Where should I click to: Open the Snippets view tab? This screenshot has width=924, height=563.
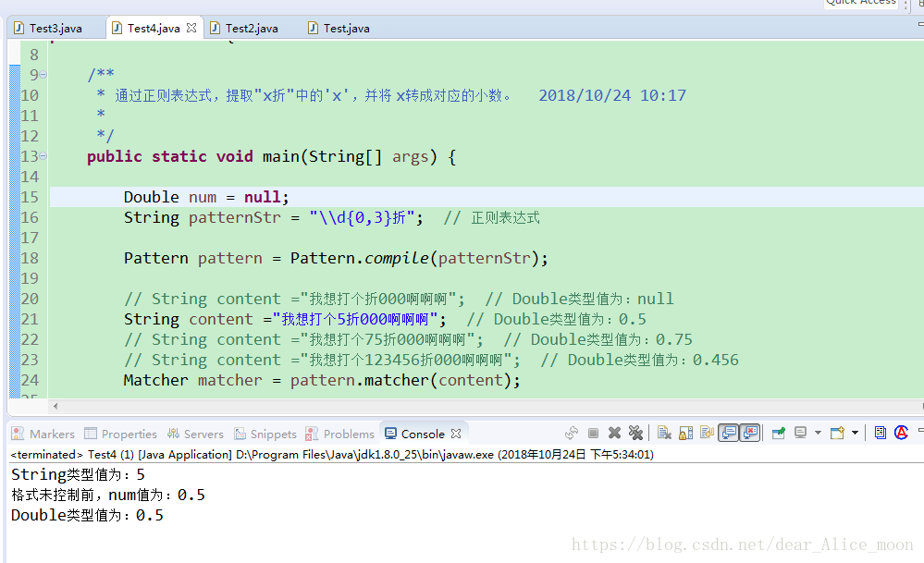[x=265, y=434]
